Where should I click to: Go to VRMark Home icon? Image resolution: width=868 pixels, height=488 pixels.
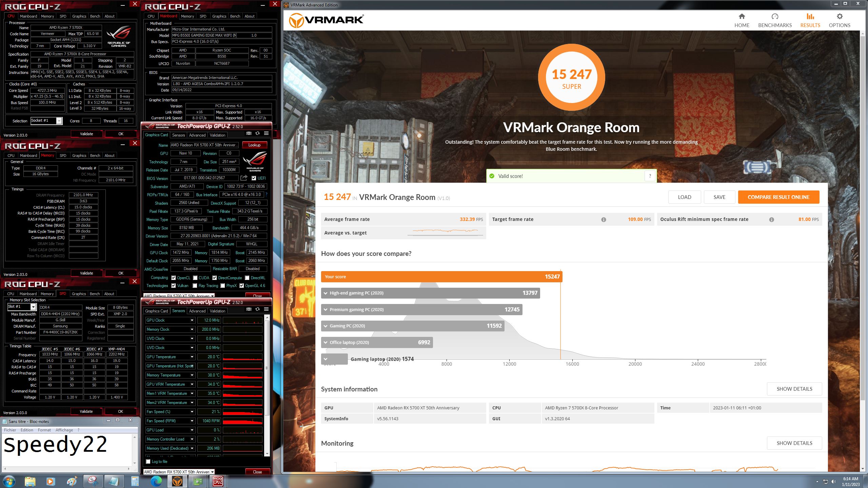point(742,16)
